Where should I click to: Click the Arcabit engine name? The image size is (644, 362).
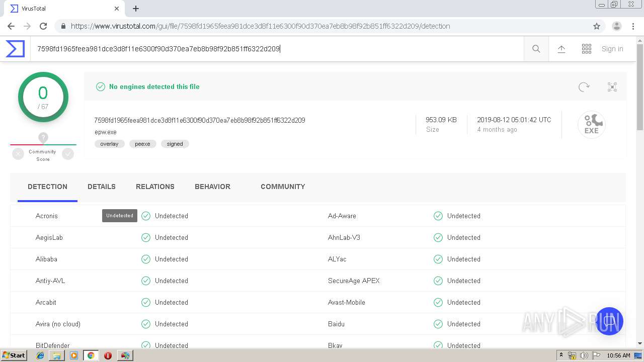(x=46, y=302)
